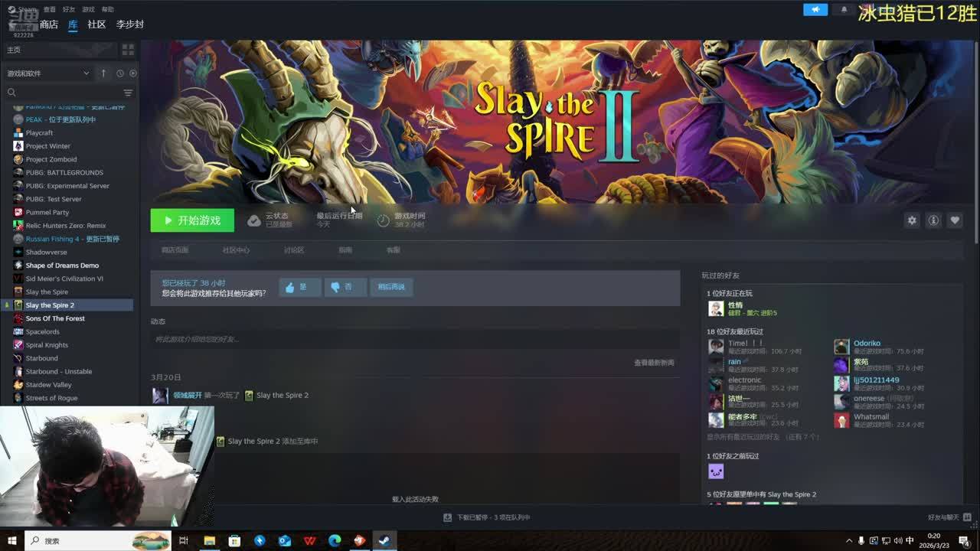The height and width of the screenshot is (551, 980).
Task: Open game settings gear icon
Action: point(911,220)
